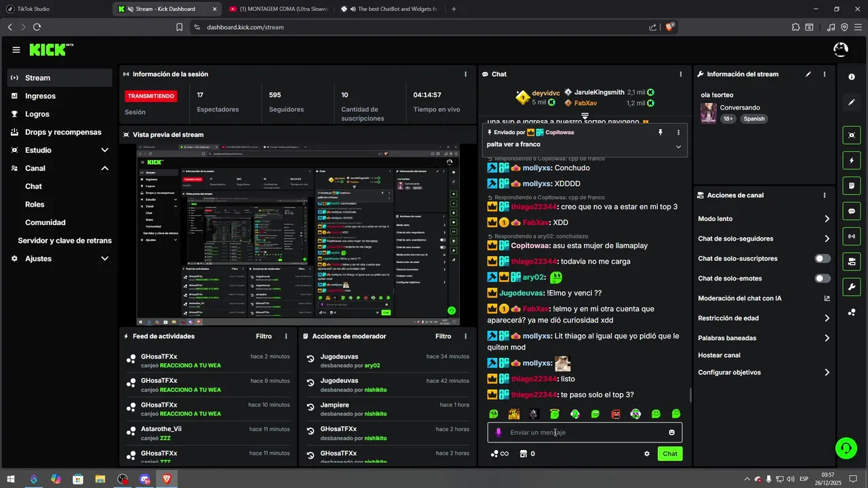Toggle the moderator actions document widget icon

[852, 186]
